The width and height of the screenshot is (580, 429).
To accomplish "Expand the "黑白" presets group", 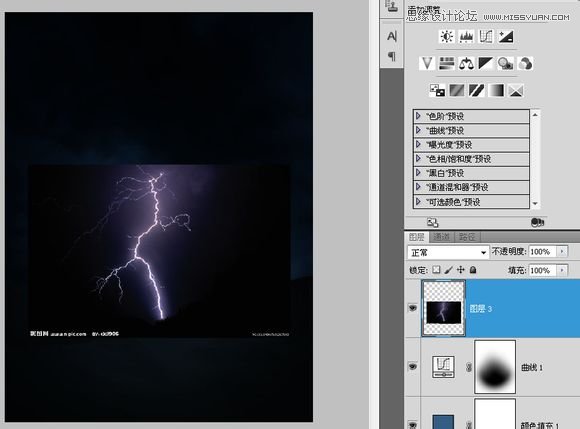I will [x=418, y=173].
